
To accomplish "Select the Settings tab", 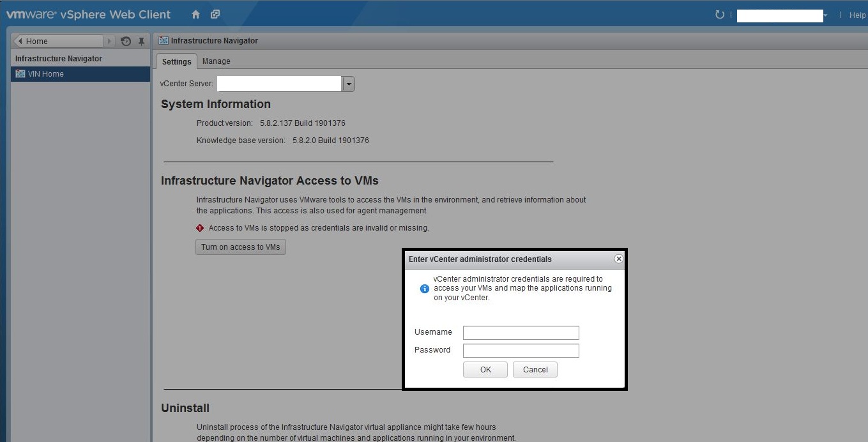I will click(176, 61).
